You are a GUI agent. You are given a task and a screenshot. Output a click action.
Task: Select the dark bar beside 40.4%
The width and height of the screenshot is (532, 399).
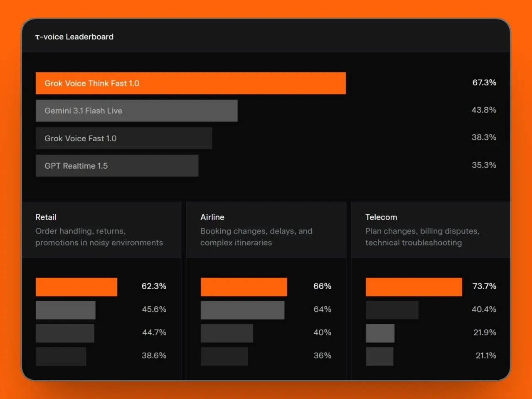point(392,310)
